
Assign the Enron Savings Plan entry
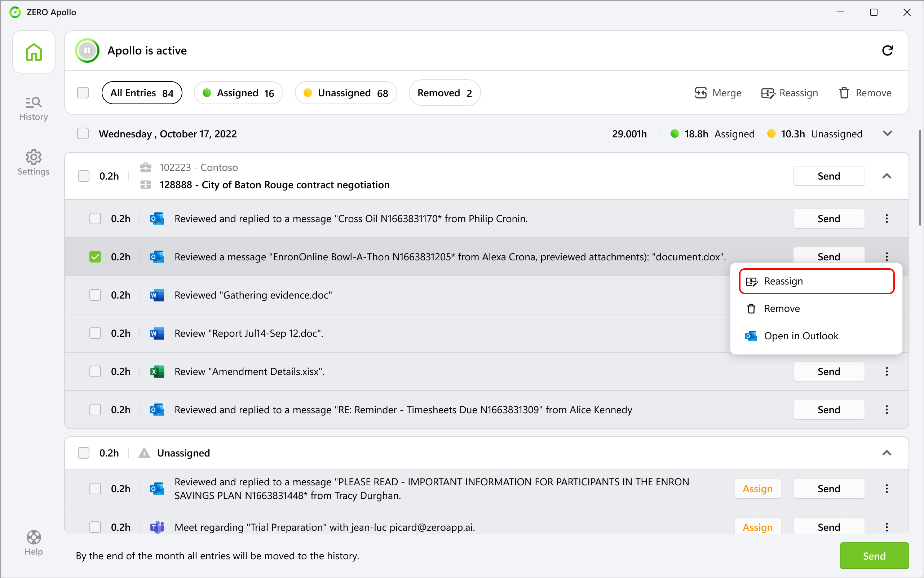(x=757, y=489)
